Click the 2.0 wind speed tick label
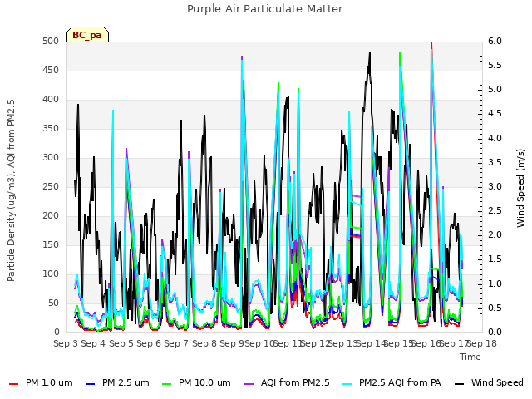This screenshot has height=399, width=532. 495,235
